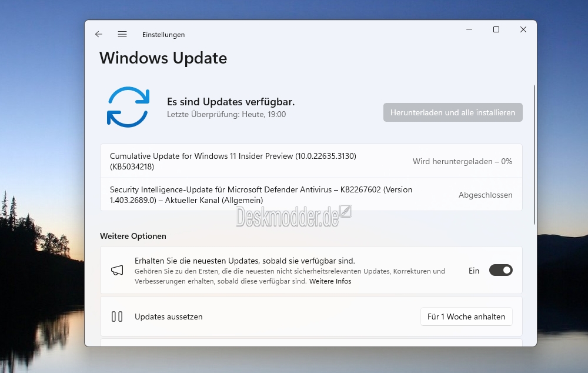Close the Einstellungen window
The image size is (588, 373).
point(523,29)
